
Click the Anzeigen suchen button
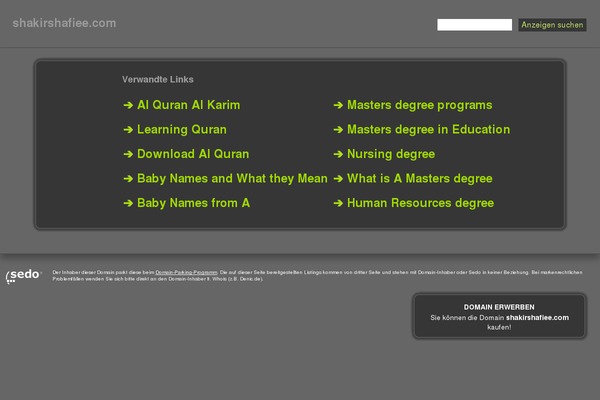tap(552, 25)
